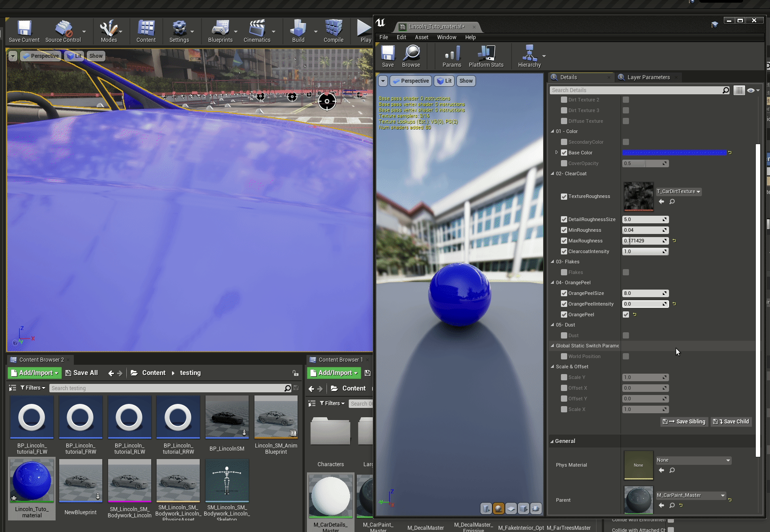Screen dimensions: 770x532
Task: Uncheck the OrangePeel value checkbox
Action: (626, 314)
